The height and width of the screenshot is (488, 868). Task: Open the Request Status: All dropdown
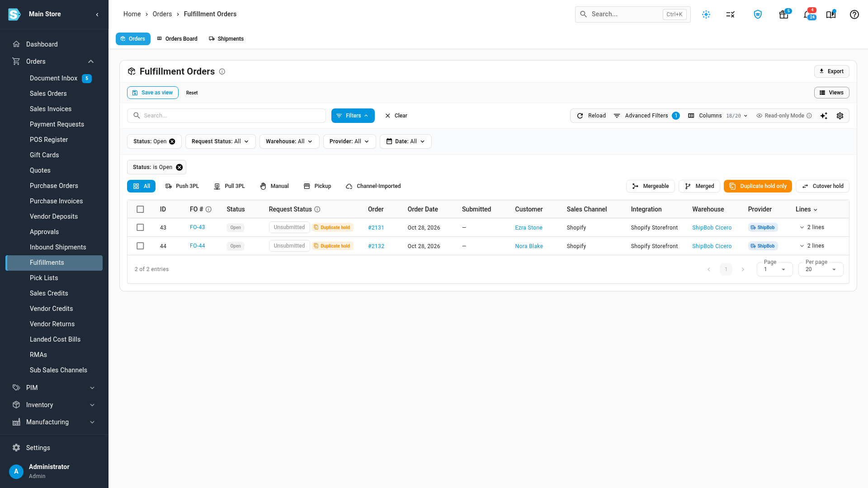click(220, 141)
